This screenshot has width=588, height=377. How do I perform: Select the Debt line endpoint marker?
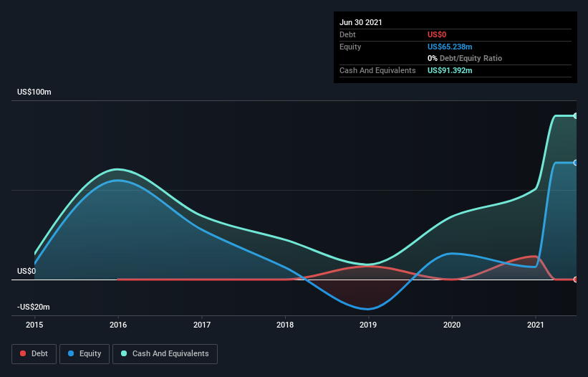(576, 280)
